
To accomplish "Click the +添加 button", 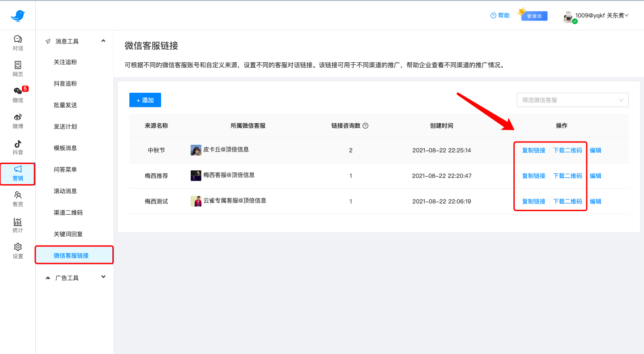I will pos(145,100).
